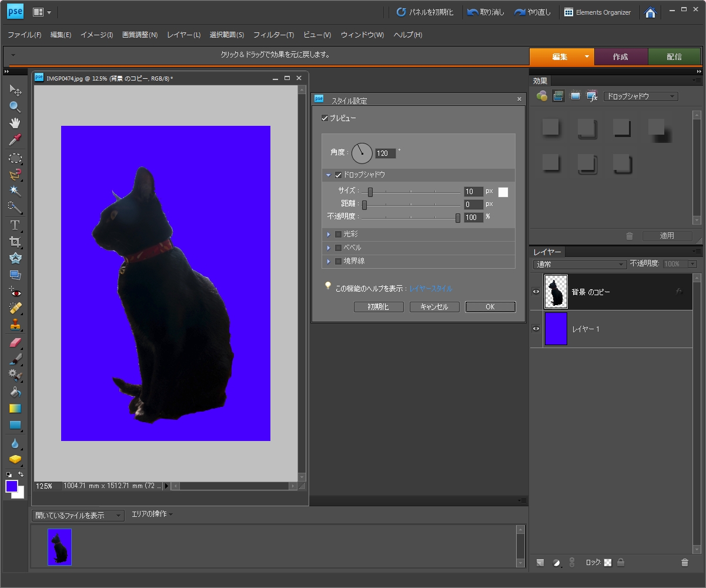
Task: Open the ドロップシャドウ effects dropdown
Action: [641, 96]
